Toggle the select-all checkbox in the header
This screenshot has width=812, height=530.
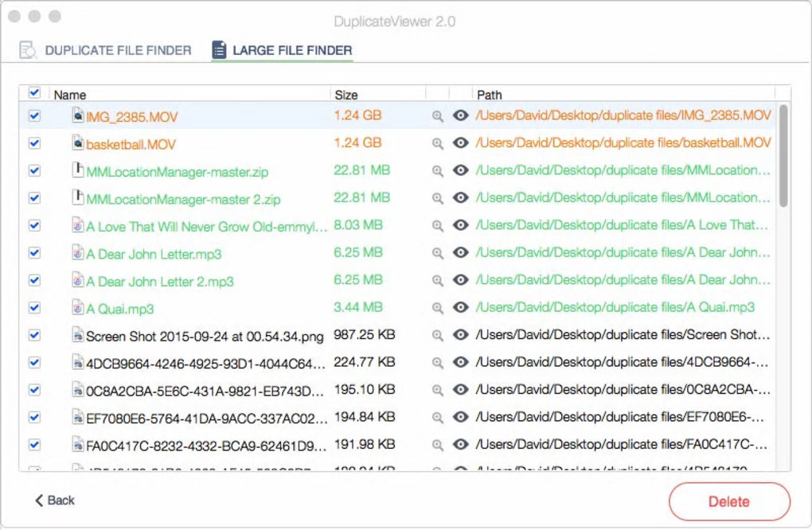point(34,93)
